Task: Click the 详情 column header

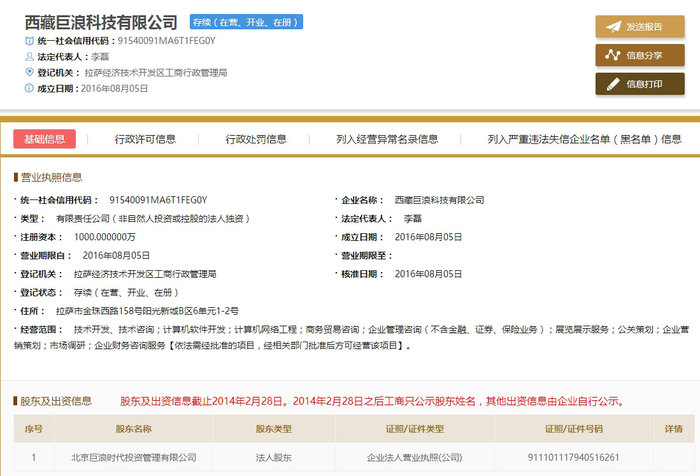Action: [x=673, y=429]
